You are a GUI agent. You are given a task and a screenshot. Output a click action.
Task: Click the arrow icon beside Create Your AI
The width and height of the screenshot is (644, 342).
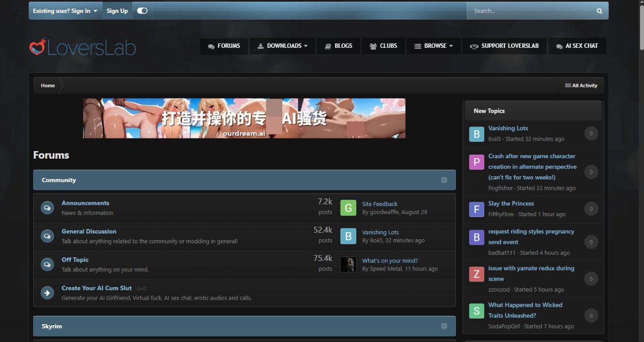click(47, 292)
